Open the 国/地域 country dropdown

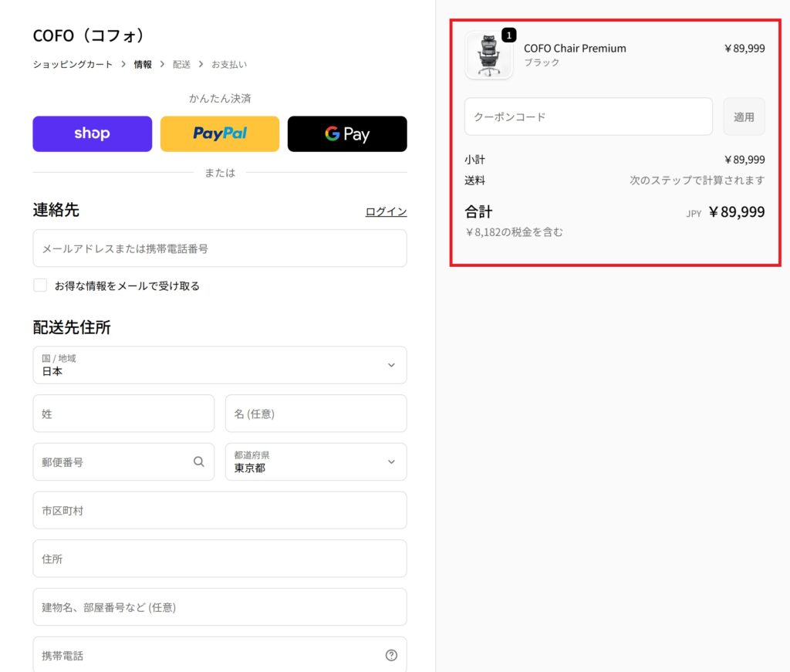point(220,365)
